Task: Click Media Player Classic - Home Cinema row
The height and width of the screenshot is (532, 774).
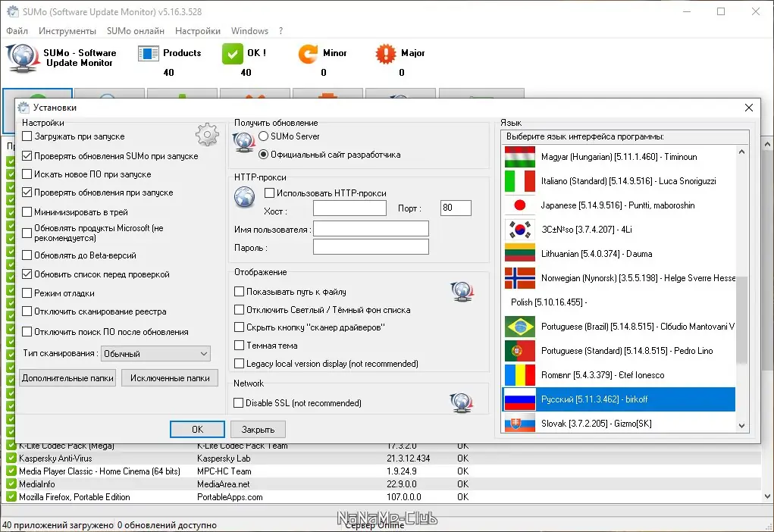Action: click(x=383, y=471)
